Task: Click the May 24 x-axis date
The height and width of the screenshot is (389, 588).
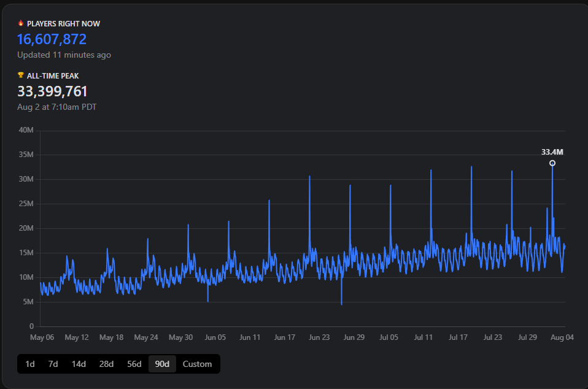Action: pyautogui.click(x=146, y=337)
